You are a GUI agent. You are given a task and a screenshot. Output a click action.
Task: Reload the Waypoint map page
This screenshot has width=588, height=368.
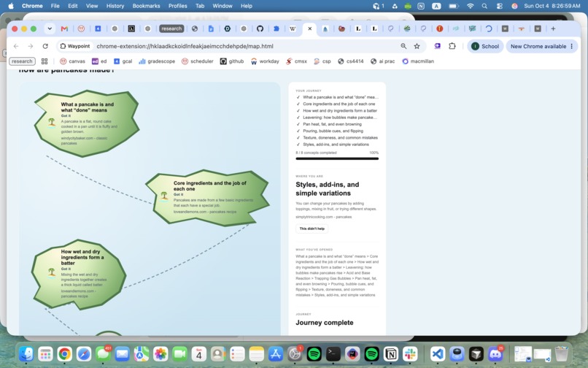point(45,46)
